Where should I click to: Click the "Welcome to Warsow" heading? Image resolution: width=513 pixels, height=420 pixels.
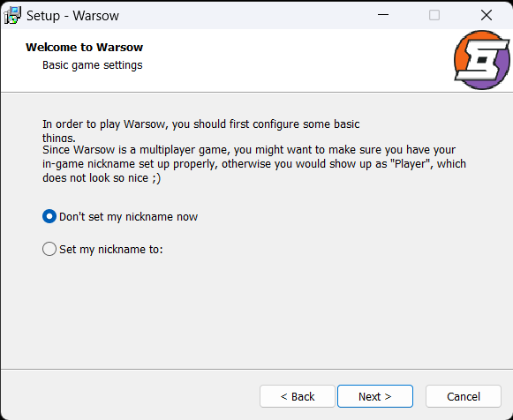(85, 48)
